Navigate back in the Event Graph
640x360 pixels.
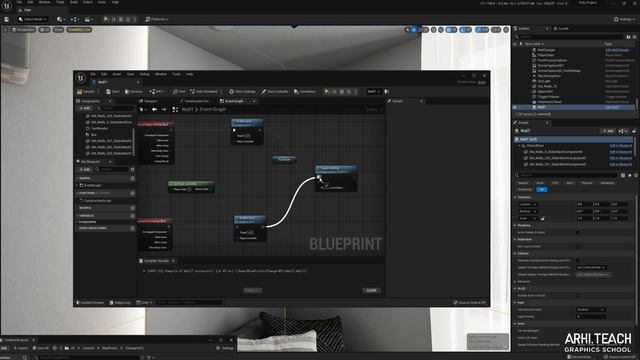(154, 109)
